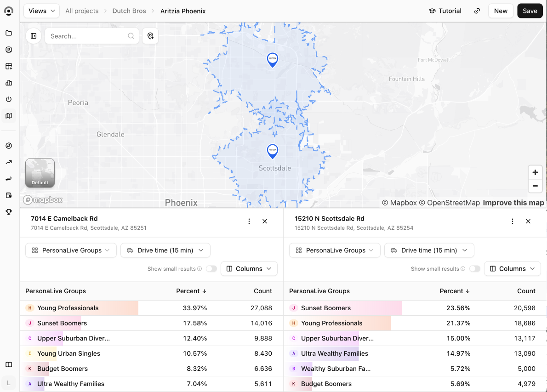The width and height of the screenshot is (547, 392).
Task: Click Count header in Camelback table
Action: 262,291
